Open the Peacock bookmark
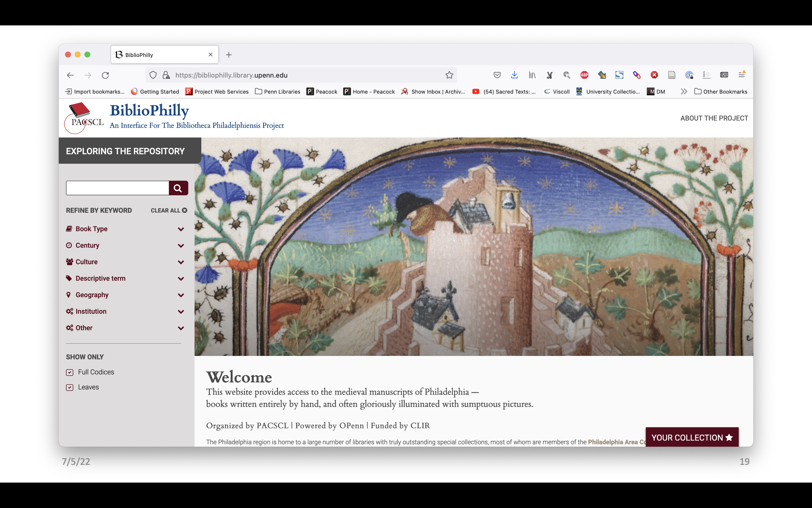Viewport: 812px width, 508px height. 322,92
